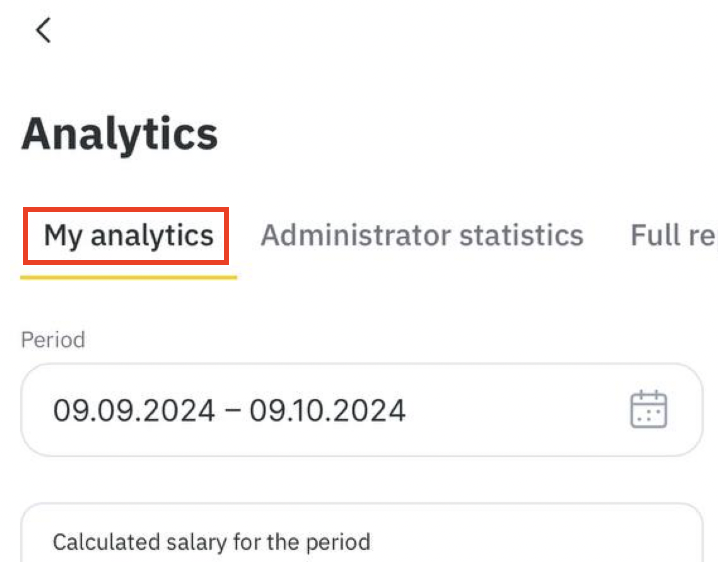This screenshot has width=718, height=562.
Task: Open the Calculated salary for the period card
Action: pos(362,533)
